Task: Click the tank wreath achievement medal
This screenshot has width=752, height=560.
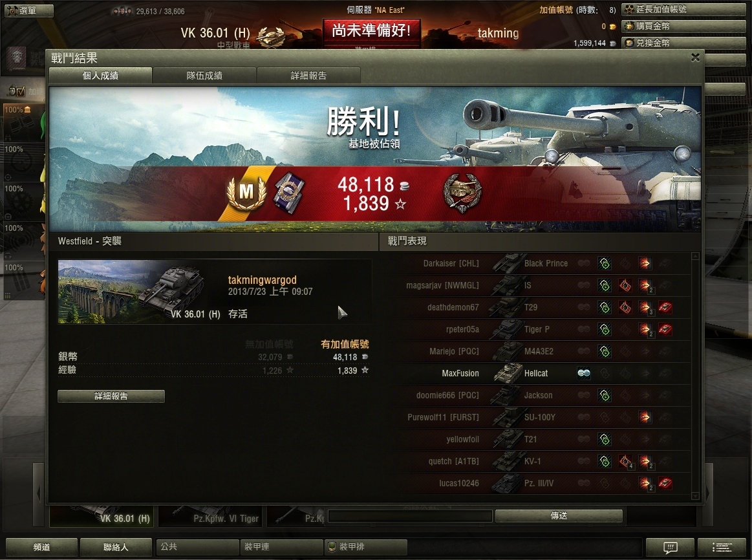Action: [462, 193]
